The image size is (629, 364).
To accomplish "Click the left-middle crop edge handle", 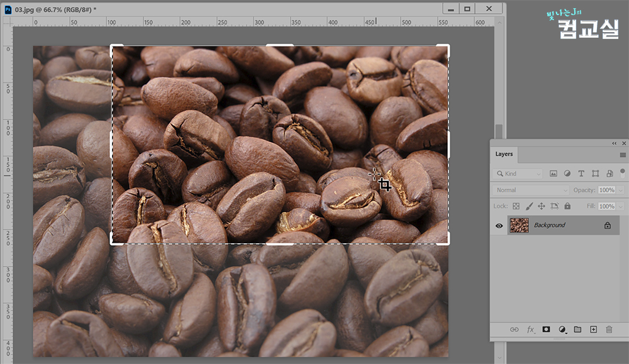I will coord(111,145).
